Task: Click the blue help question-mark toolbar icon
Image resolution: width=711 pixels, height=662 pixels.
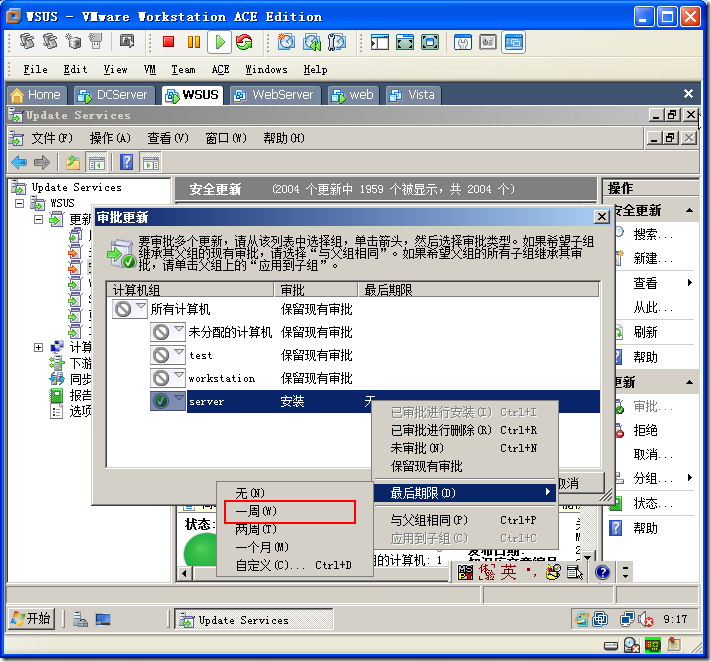Action: [x=127, y=162]
